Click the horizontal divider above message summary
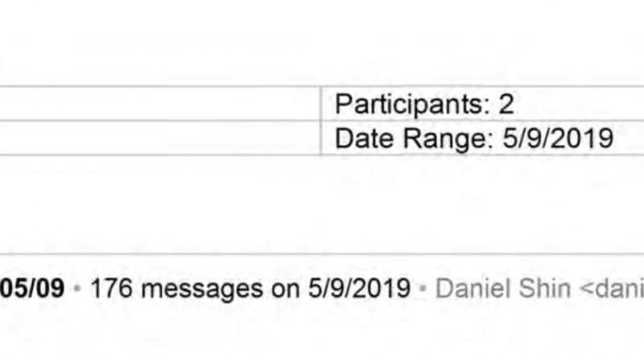This screenshot has width=644, height=358. pos(322,254)
